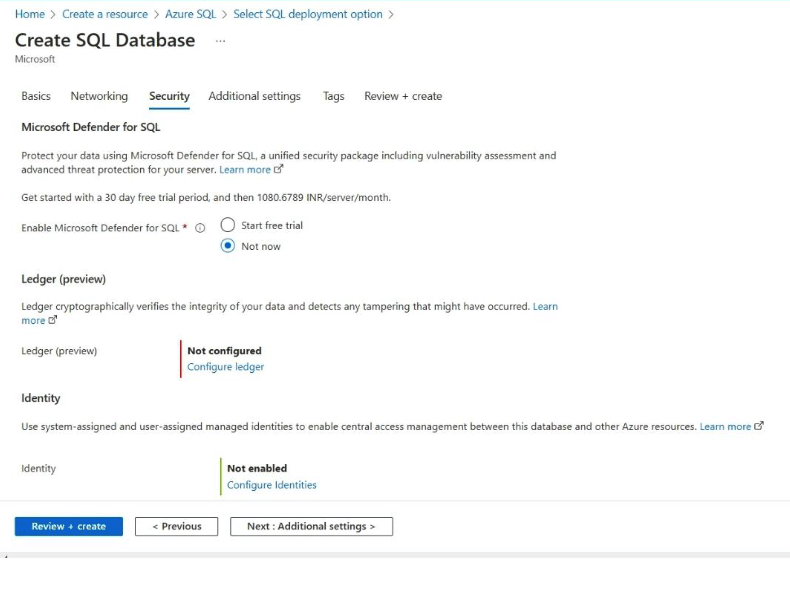Screen dimensions: 790x601
Task: Open Learn more link for Identity
Action: [x=732, y=427]
